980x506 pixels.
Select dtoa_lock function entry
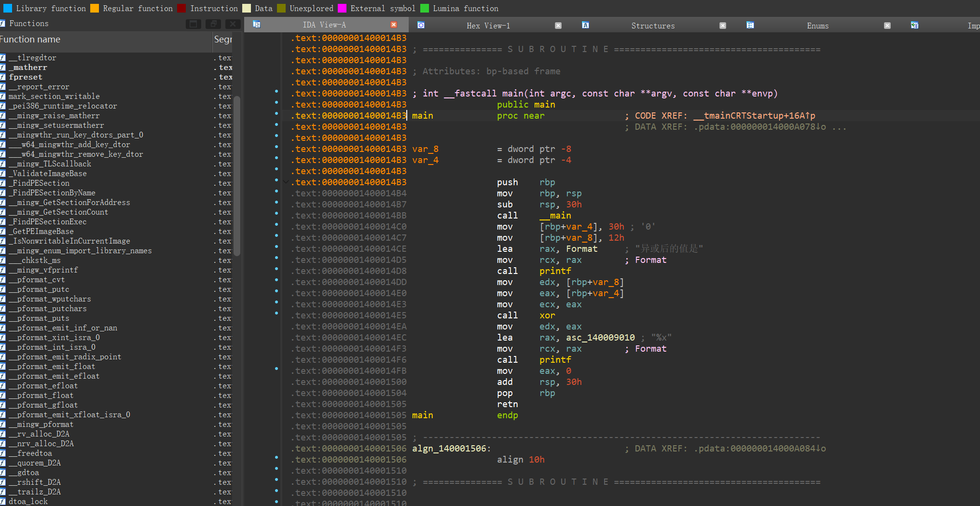(x=28, y=502)
